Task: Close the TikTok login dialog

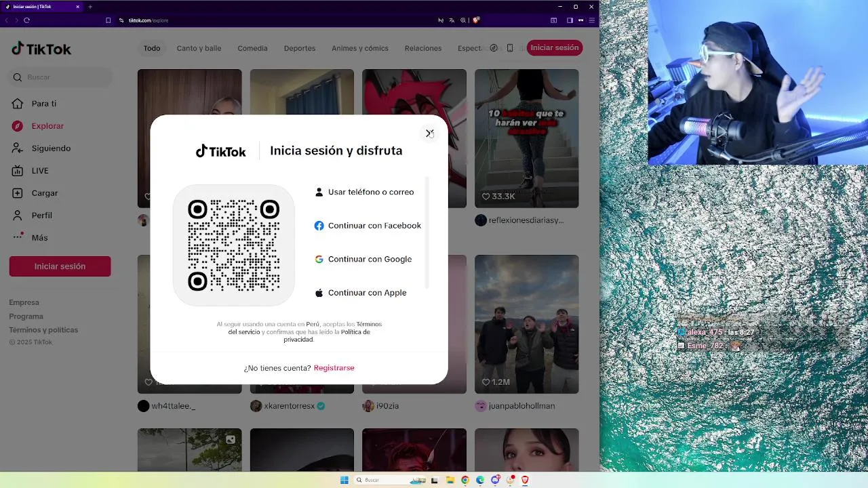Action: (x=429, y=134)
